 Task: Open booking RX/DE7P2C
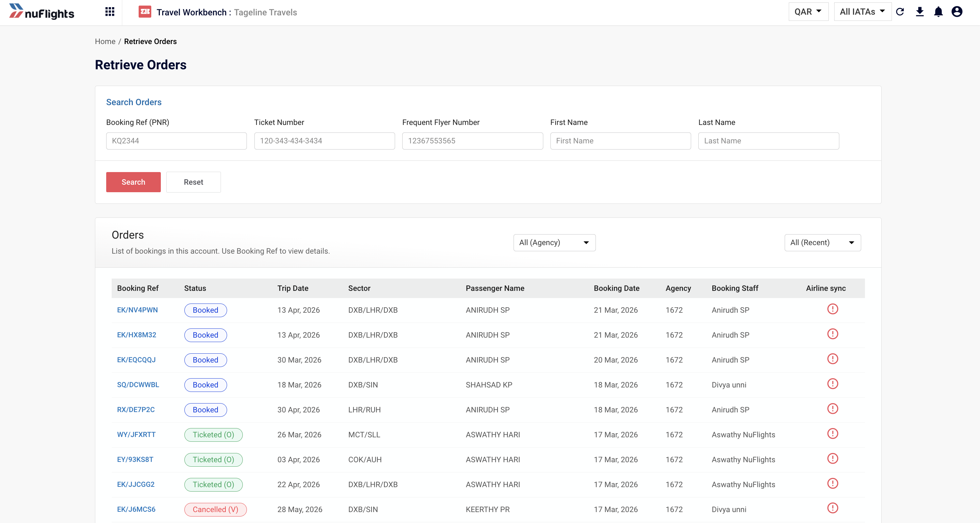[x=136, y=410]
